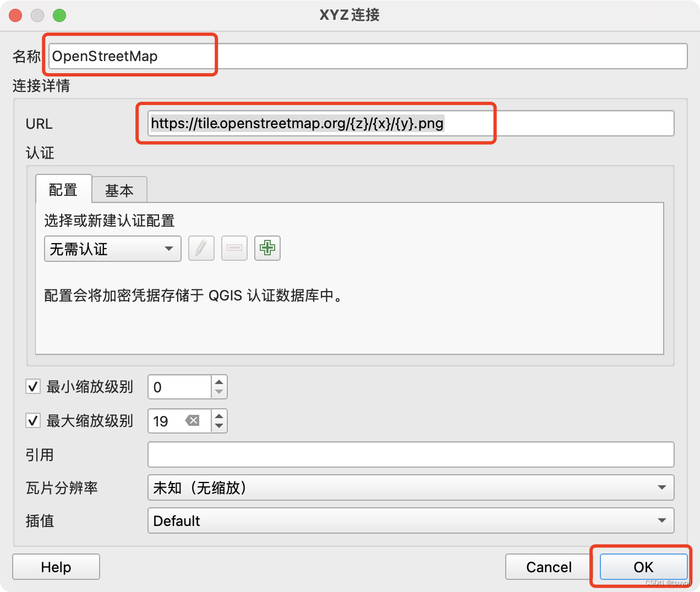Click the minimum zoom level value field
The width and height of the screenshot is (700, 592).
click(179, 387)
